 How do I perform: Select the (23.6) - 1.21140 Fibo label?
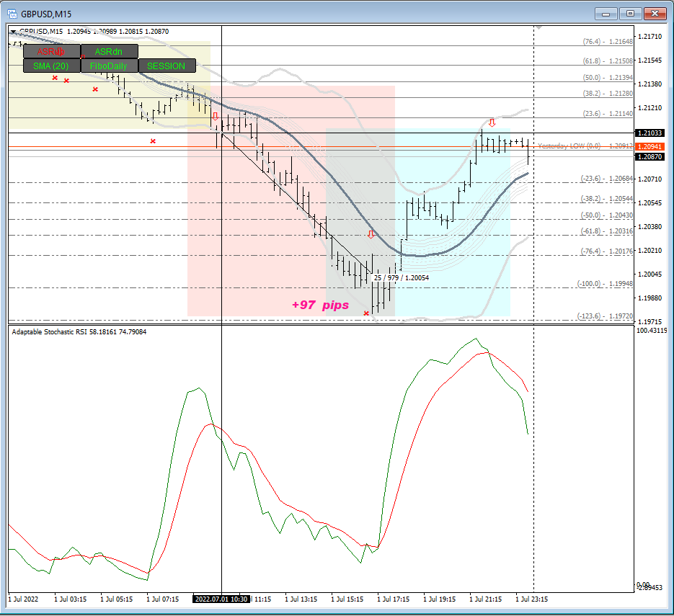point(608,113)
